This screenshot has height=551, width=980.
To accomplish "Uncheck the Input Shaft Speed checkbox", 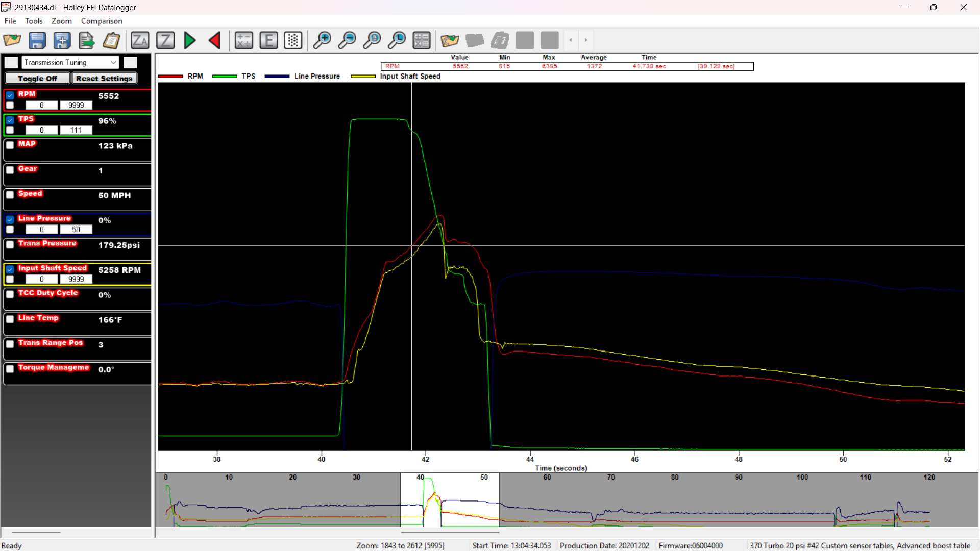I will 10,269.
